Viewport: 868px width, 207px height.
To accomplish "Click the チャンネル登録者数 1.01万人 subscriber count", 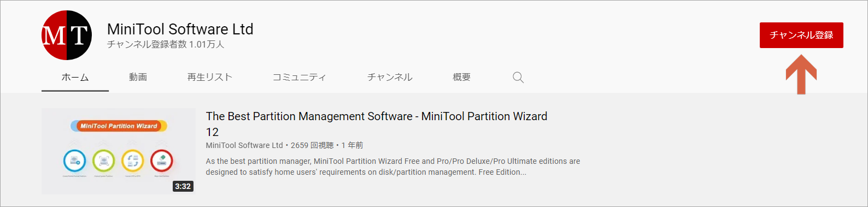I will pos(166,44).
